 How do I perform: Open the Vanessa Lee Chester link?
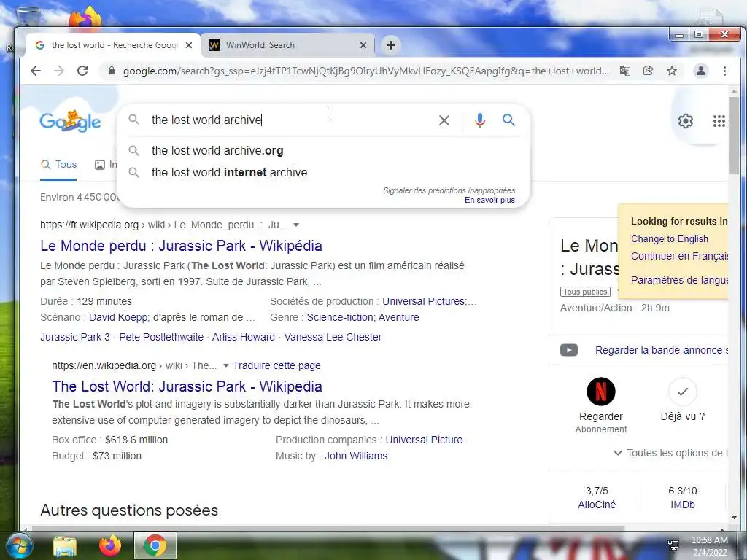(333, 337)
